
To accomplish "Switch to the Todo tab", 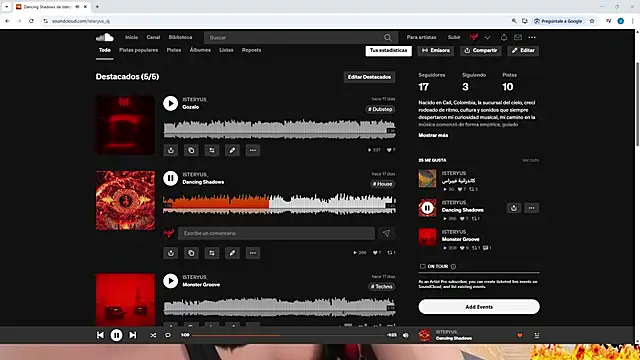I will (104, 50).
